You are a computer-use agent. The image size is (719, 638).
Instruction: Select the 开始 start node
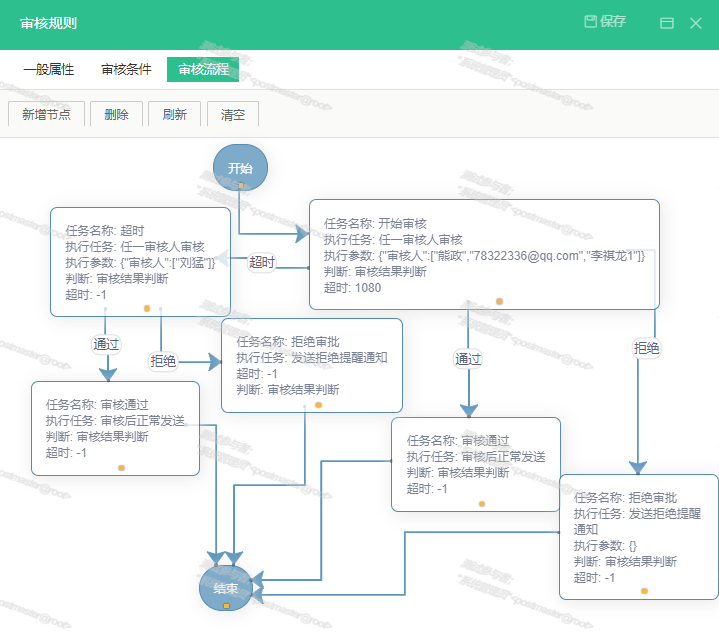(x=240, y=167)
